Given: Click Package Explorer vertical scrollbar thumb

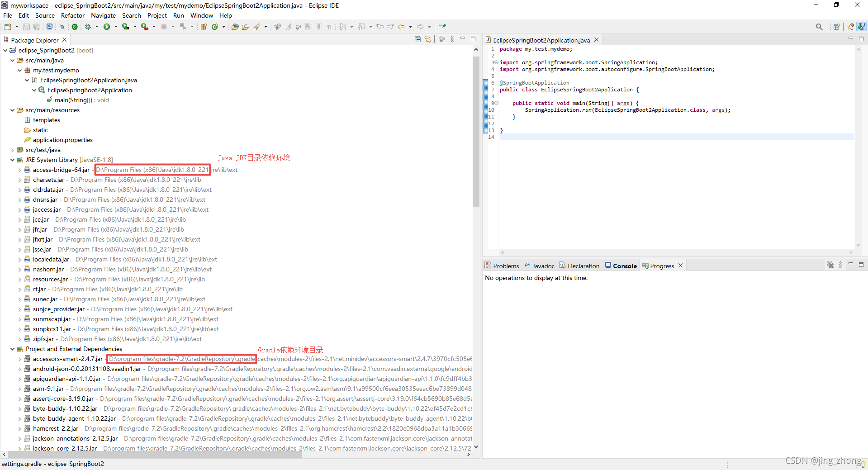Looking at the screenshot, I should (476, 131).
